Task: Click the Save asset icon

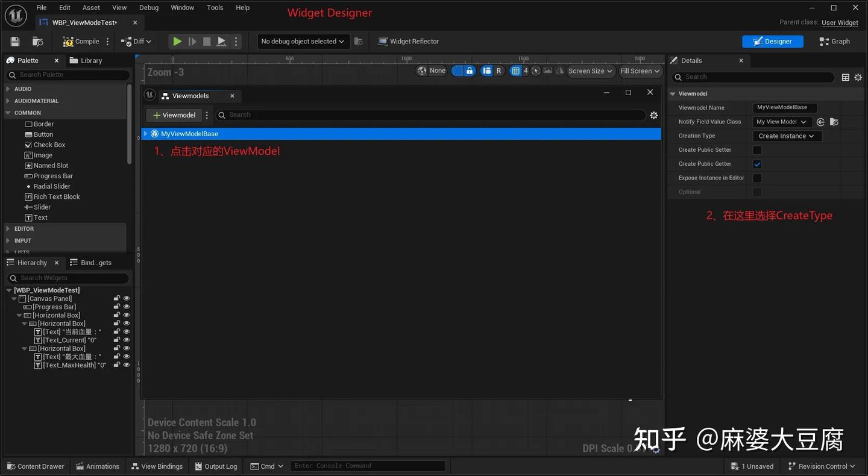Action: 14,41
